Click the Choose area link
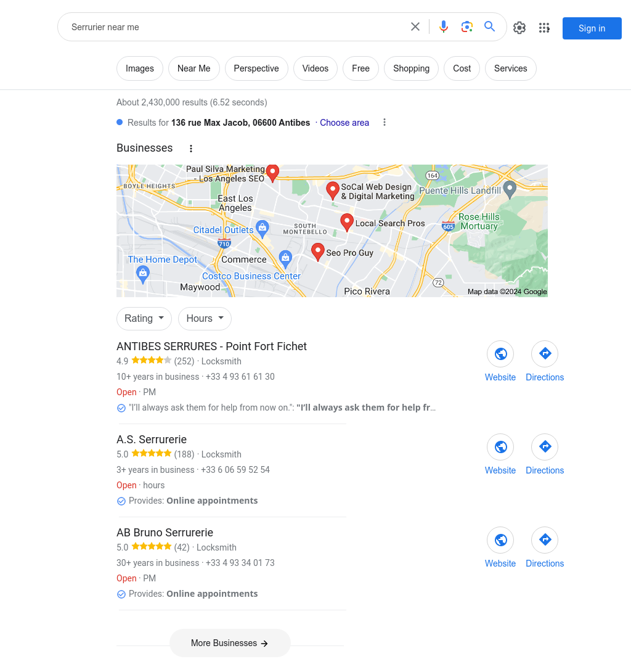The image size is (631, 672). pyautogui.click(x=344, y=123)
